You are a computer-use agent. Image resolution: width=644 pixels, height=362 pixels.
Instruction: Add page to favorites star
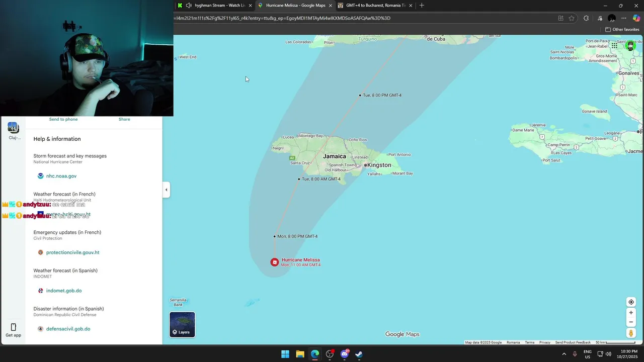click(x=572, y=18)
